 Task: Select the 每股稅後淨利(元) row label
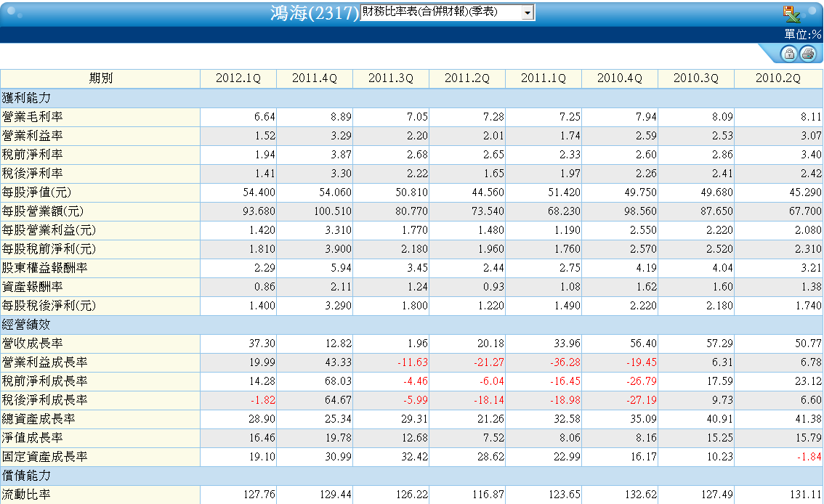coord(49,306)
